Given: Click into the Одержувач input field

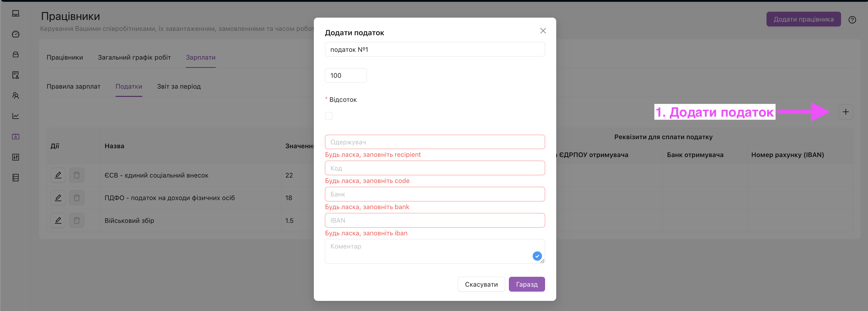Looking at the screenshot, I should [x=434, y=142].
